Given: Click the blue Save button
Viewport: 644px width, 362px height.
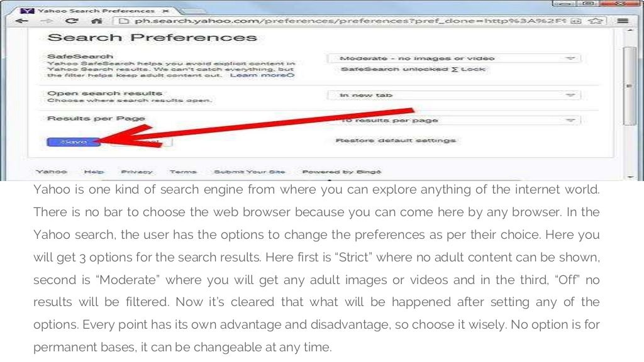Looking at the screenshot, I should [74, 141].
